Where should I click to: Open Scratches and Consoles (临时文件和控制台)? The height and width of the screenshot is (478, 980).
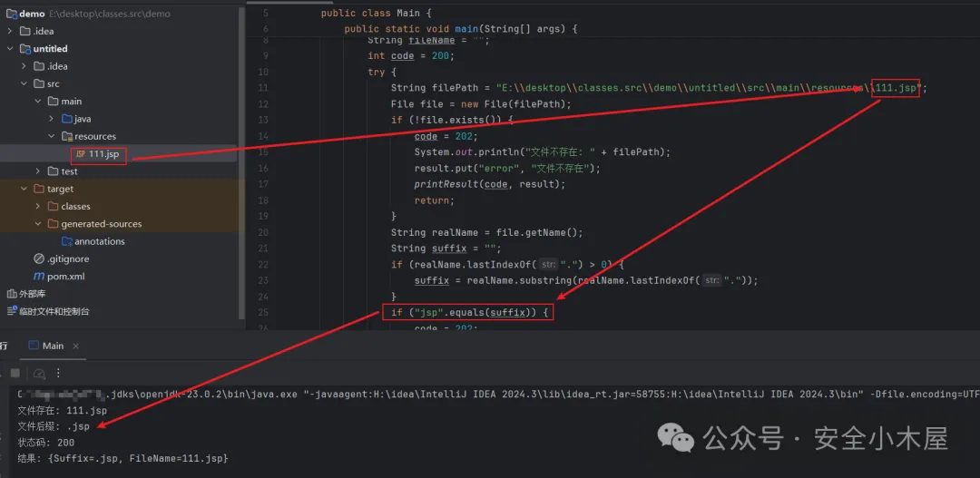pos(54,311)
